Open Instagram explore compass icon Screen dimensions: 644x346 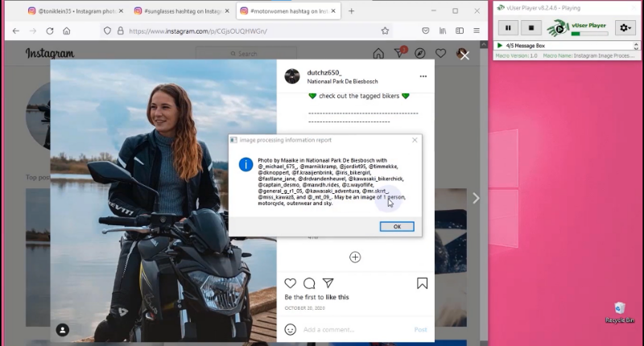click(419, 53)
